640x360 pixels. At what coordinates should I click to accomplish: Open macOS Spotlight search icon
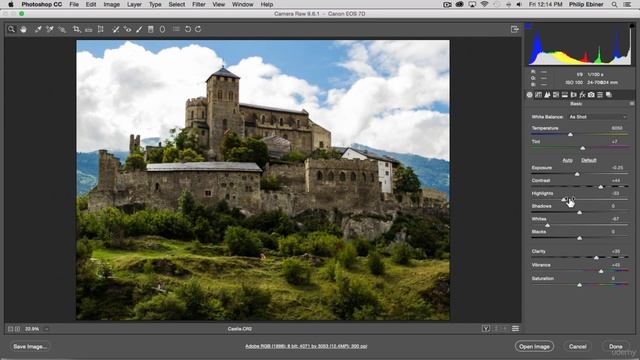point(614,4)
